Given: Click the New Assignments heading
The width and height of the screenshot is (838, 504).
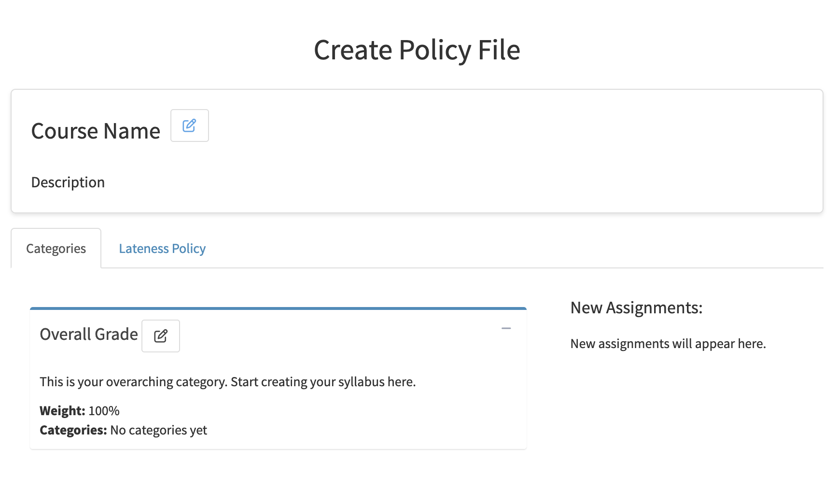Looking at the screenshot, I should pyautogui.click(x=636, y=308).
